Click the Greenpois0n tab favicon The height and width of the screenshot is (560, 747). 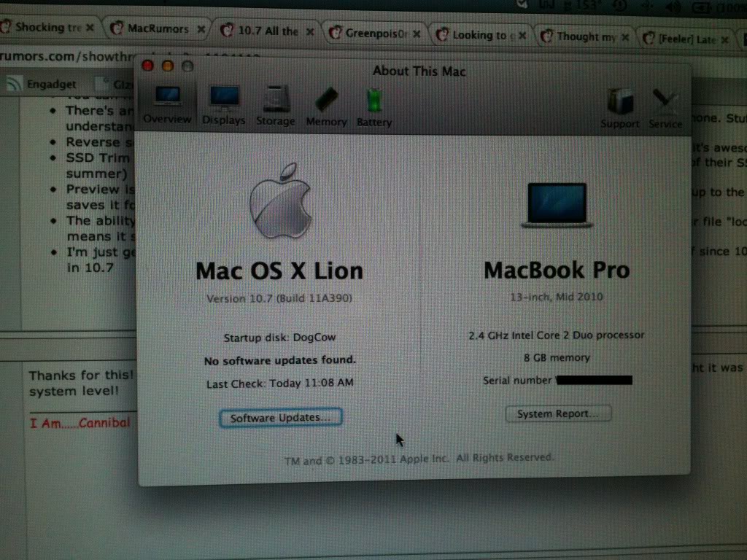point(336,33)
